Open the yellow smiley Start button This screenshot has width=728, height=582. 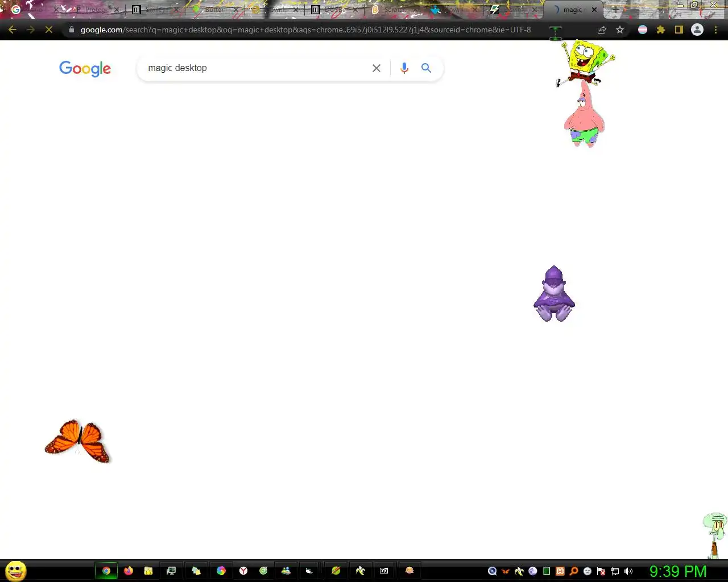click(16, 571)
